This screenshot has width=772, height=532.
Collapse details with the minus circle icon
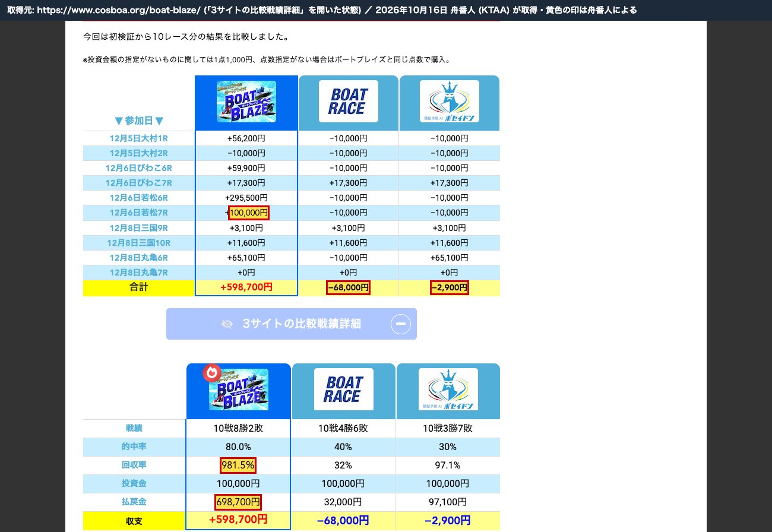401,324
